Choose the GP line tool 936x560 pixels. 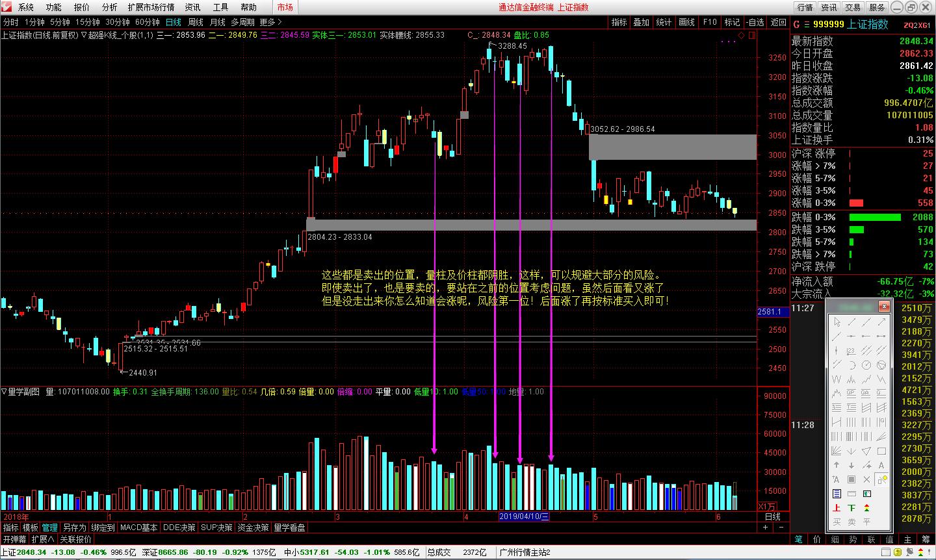pos(851,394)
